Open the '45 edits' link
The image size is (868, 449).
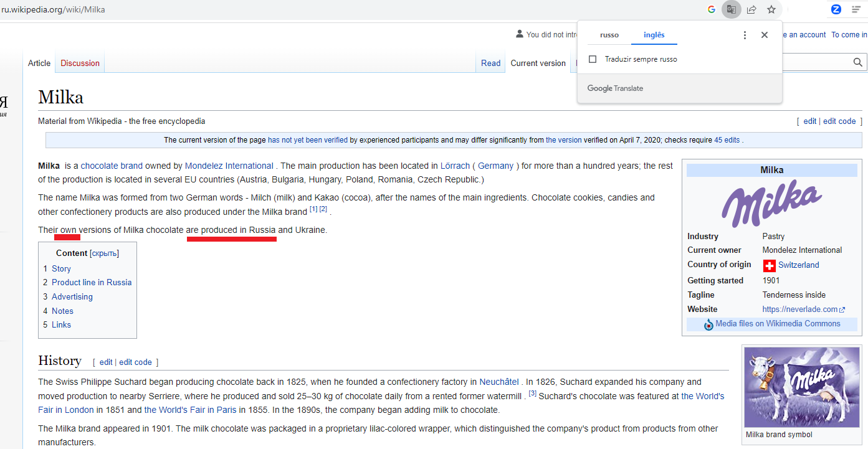pos(727,140)
